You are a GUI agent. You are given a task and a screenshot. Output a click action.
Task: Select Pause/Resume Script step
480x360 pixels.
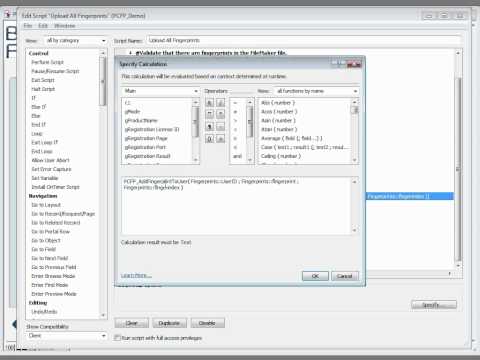55,71
